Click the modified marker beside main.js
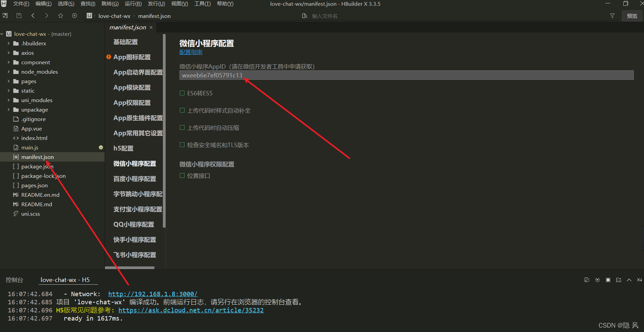The height and width of the screenshot is (332, 644). 101,147
